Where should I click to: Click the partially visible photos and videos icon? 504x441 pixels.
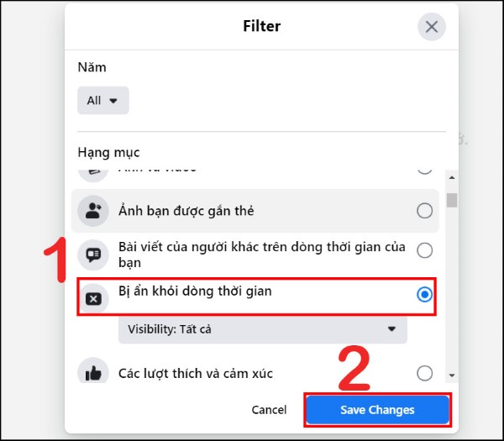(93, 174)
